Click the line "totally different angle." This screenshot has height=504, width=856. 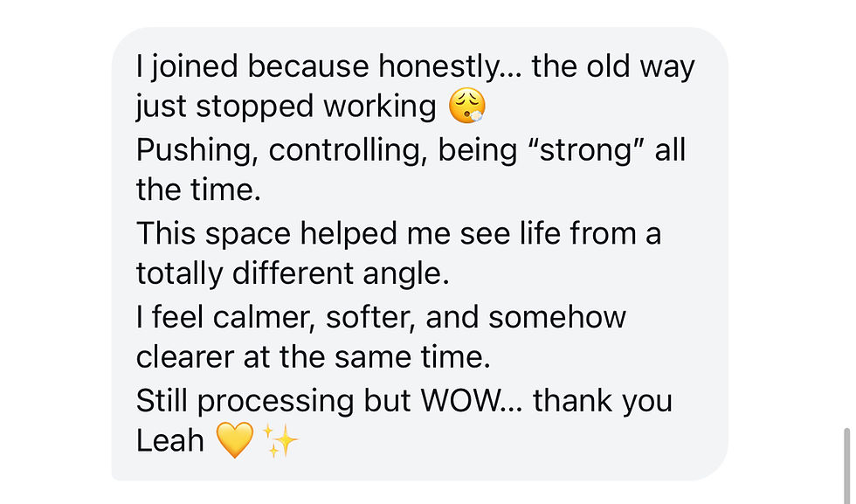[292, 273]
